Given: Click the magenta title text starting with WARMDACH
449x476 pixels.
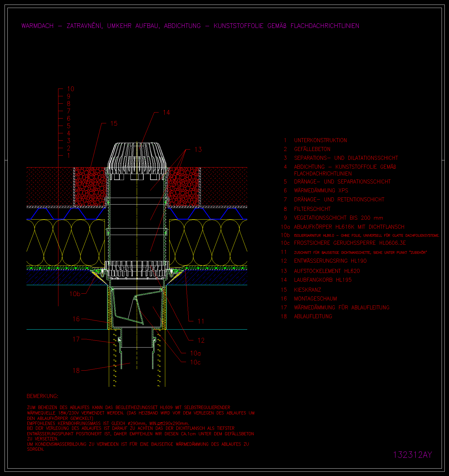Looking at the screenshot, I should tap(190, 26).
